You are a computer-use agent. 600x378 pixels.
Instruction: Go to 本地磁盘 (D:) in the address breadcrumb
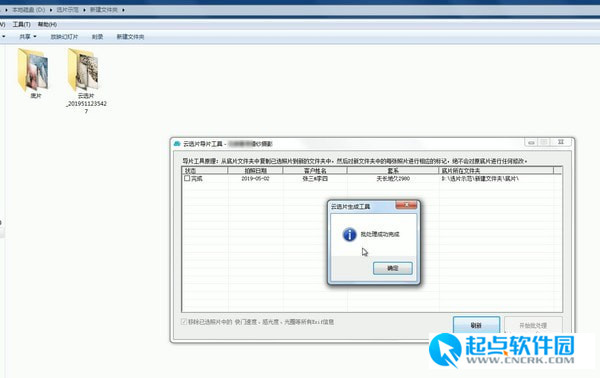click(28, 10)
